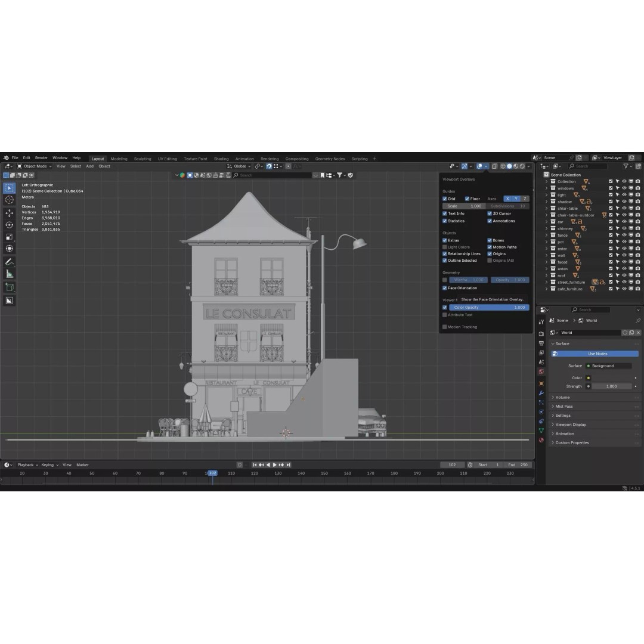Switch to Rendered viewport shading
The height and width of the screenshot is (644, 644).
point(522,166)
